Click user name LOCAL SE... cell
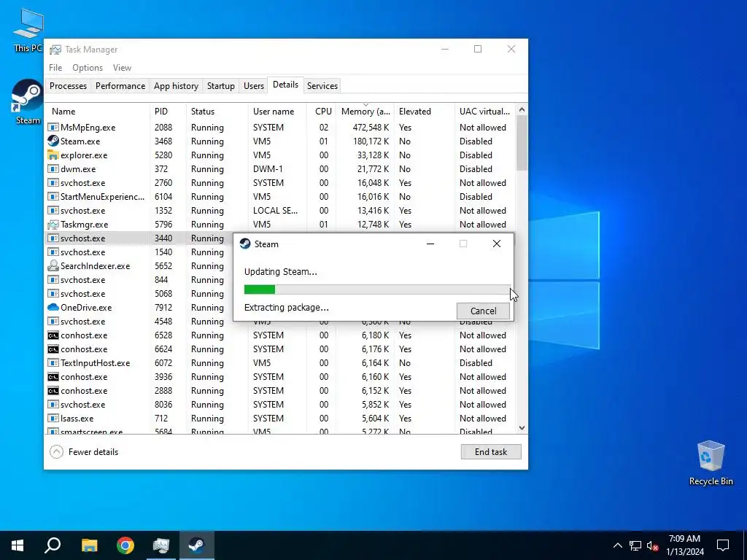Viewport: 747px width, 560px height. click(x=275, y=211)
